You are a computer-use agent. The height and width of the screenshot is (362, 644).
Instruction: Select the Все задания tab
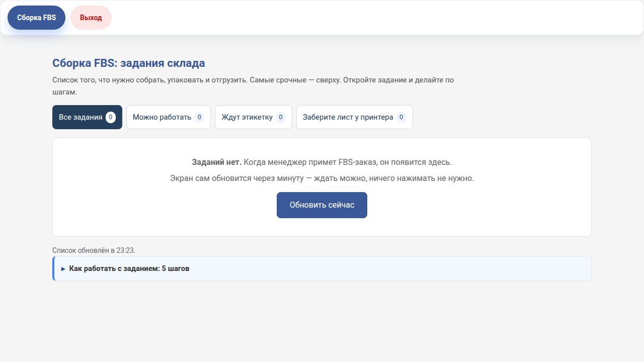(87, 117)
